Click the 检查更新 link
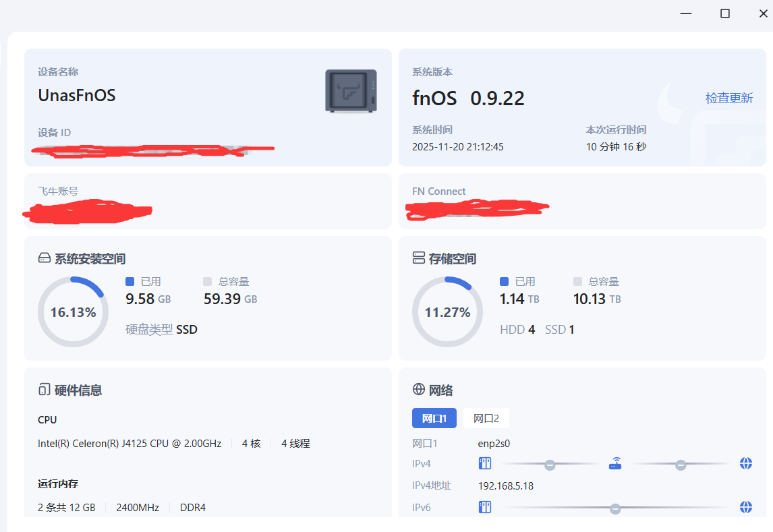Viewport: 773px width, 532px height. [x=729, y=98]
